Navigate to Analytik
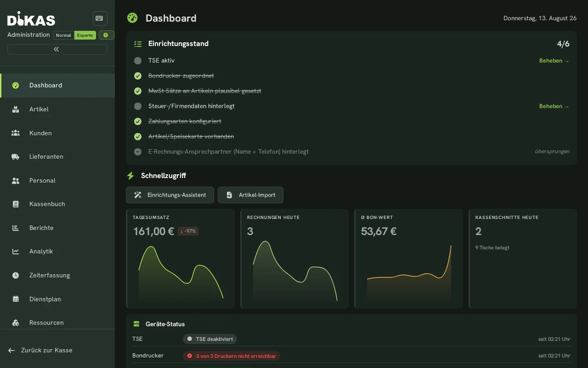588x368 pixels. click(57, 251)
